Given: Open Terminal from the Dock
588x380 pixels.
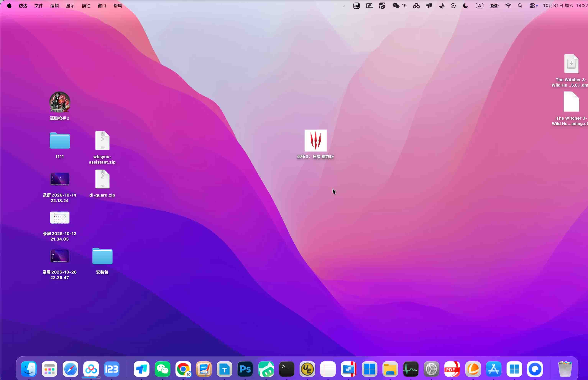Looking at the screenshot, I should [287, 369].
